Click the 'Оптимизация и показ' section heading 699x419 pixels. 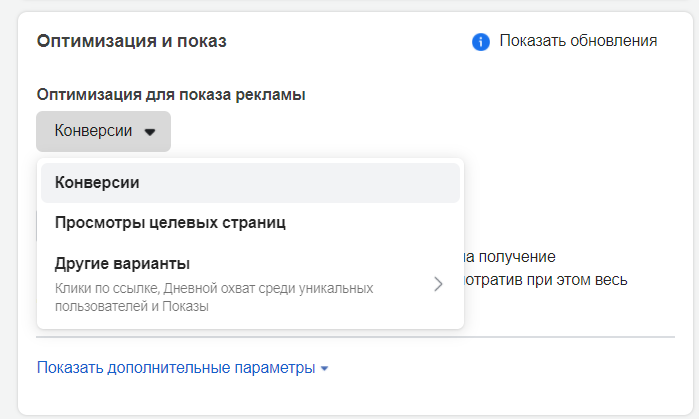[132, 42]
